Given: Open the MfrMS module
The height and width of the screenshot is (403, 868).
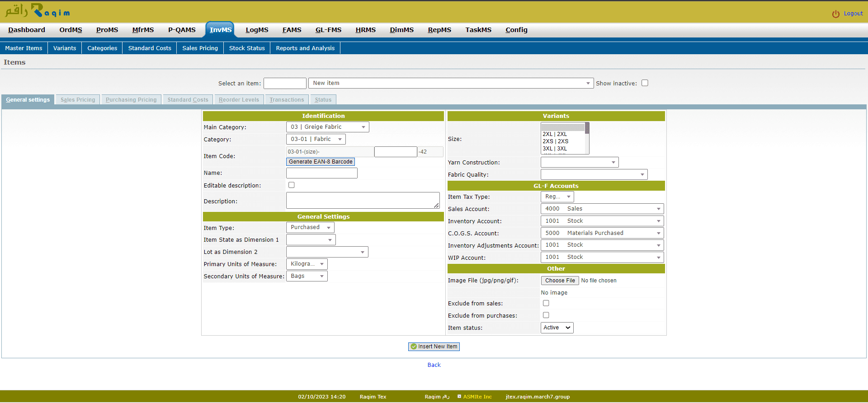Looking at the screenshot, I should 143,30.
